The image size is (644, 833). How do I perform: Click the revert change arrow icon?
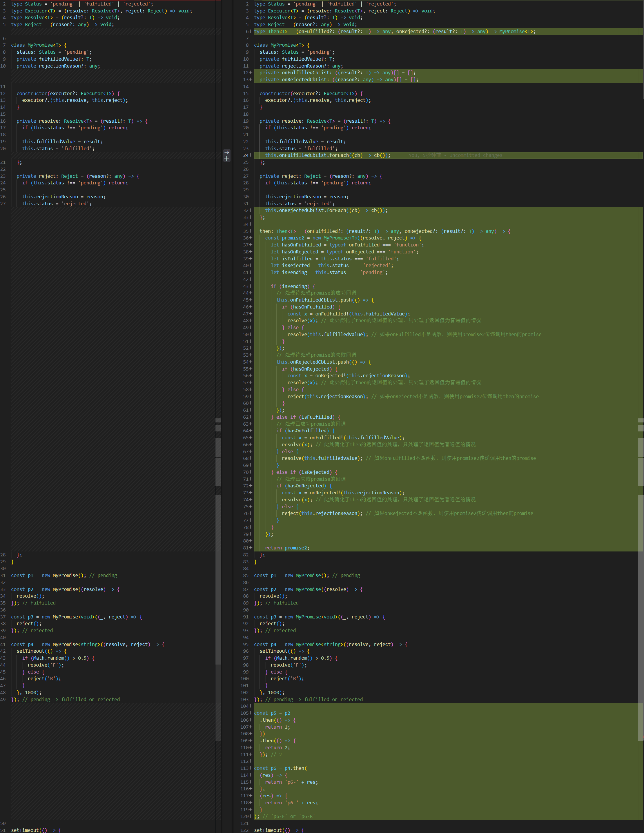pos(227,152)
